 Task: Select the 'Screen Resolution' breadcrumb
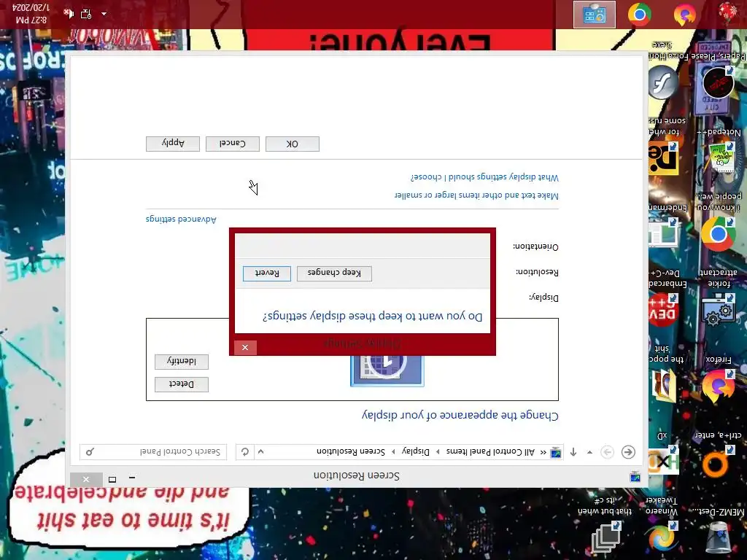tap(351, 451)
